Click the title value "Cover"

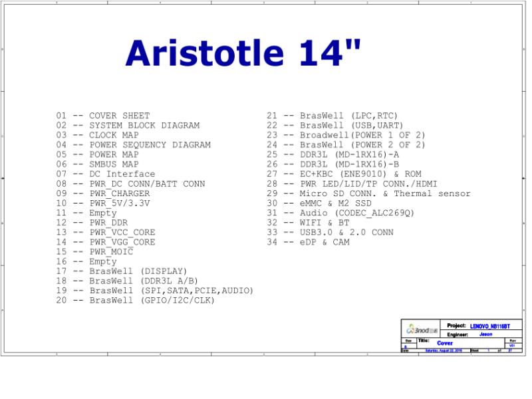[445, 343]
